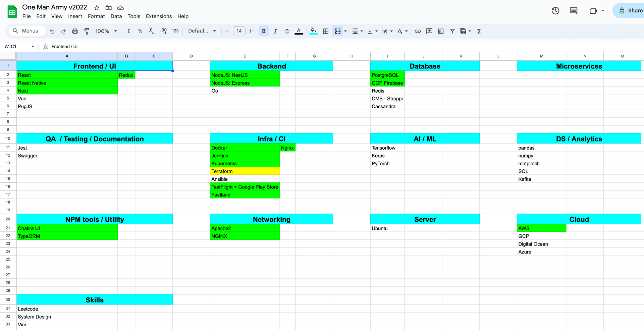The width and height of the screenshot is (644, 330).
Task: Select the Digital Ocean cell
Action: 541,244
